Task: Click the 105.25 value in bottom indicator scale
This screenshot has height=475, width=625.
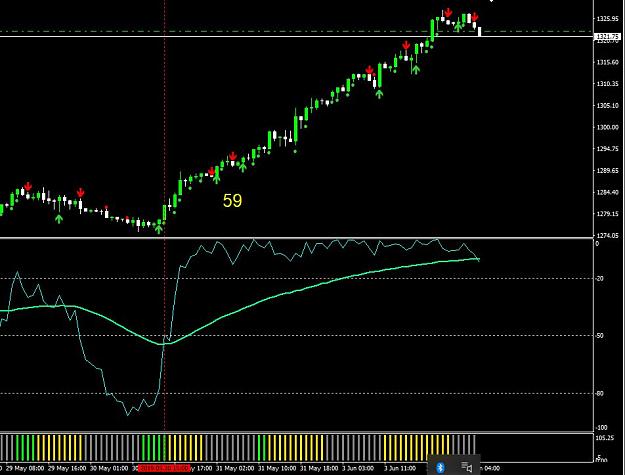Action: point(605,438)
